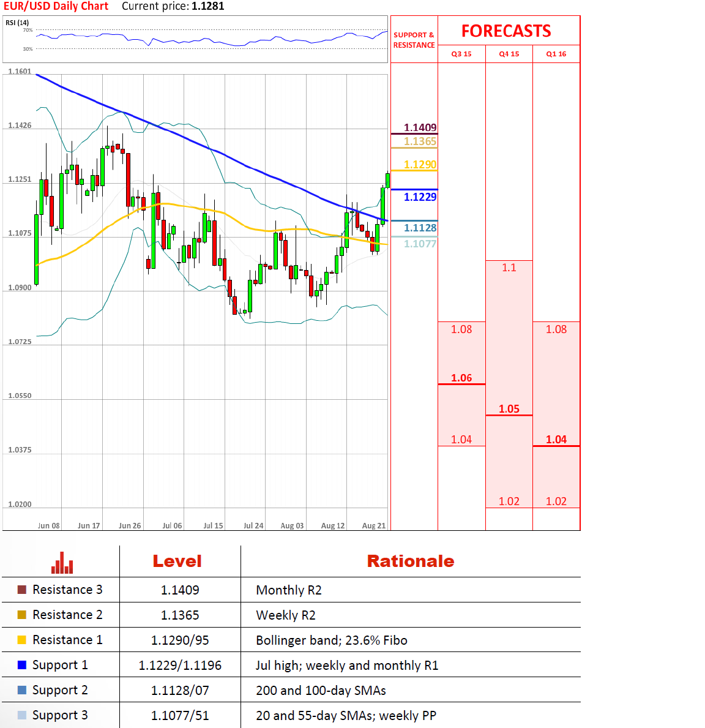Select the Q3 15 forecast column header
The image size is (705, 728).
click(x=461, y=54)
